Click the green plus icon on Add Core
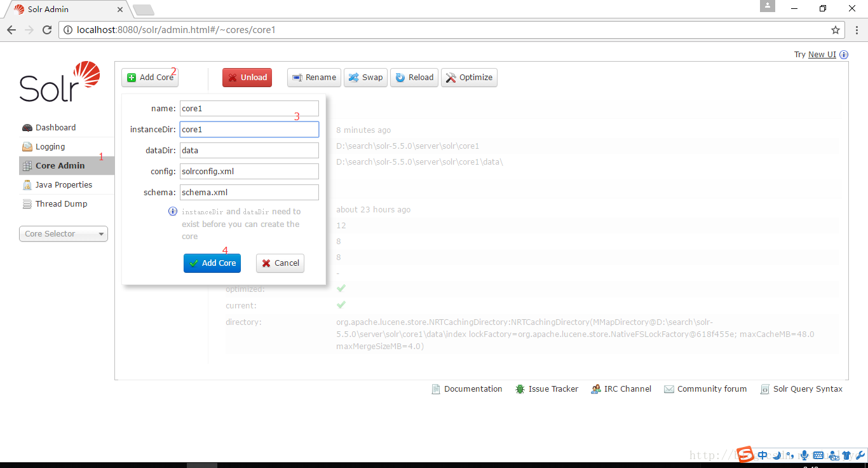868x468 pixels. tap(132, 78)
